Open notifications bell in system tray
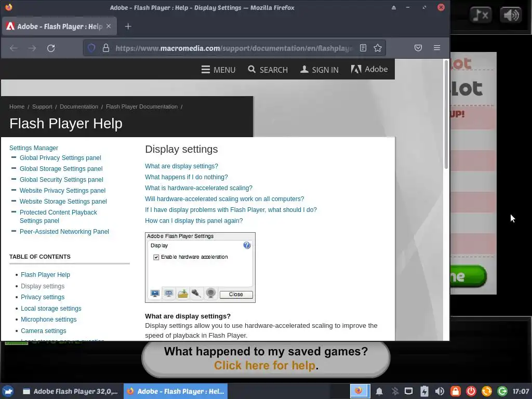Image resolution: width=532 pixels, height=399 pixels. [379, 392]
